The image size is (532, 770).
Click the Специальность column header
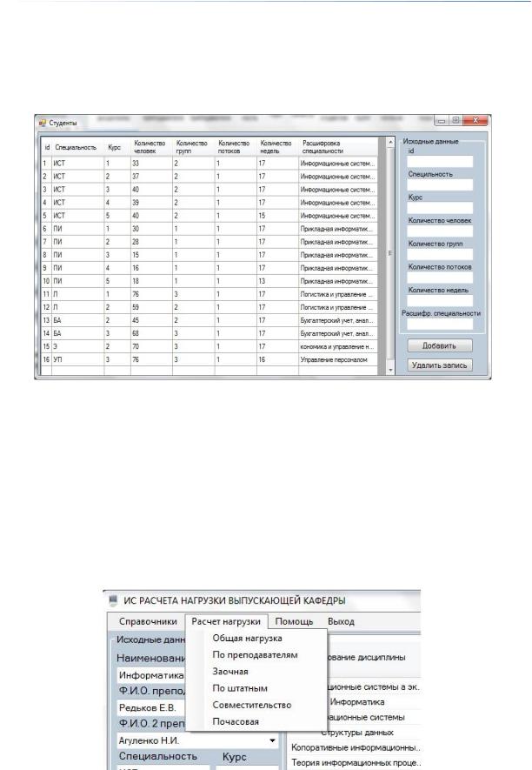click(x=77, y=147)
